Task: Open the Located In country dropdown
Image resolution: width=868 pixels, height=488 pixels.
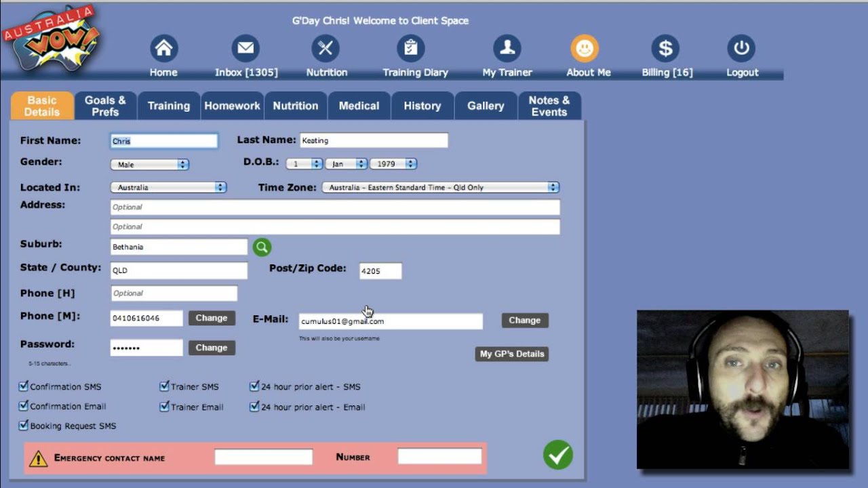Action: click(168, 187)
